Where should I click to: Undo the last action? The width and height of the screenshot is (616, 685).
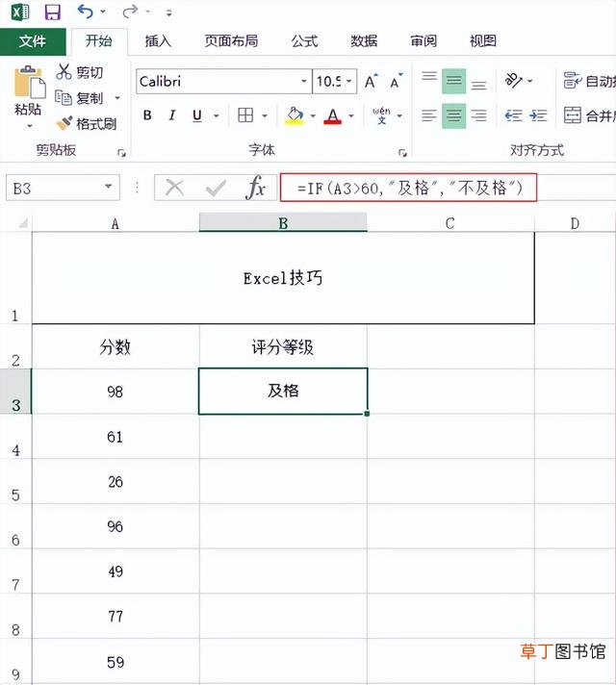coord(86,12)
